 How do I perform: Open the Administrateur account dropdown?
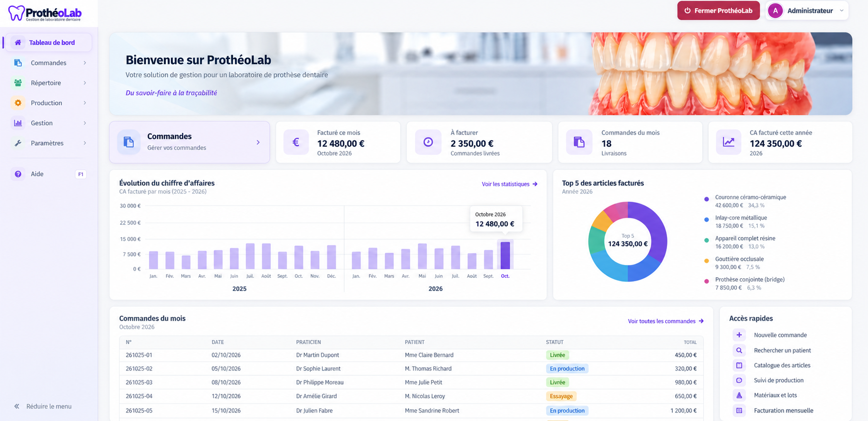click(x=807, y=11)
